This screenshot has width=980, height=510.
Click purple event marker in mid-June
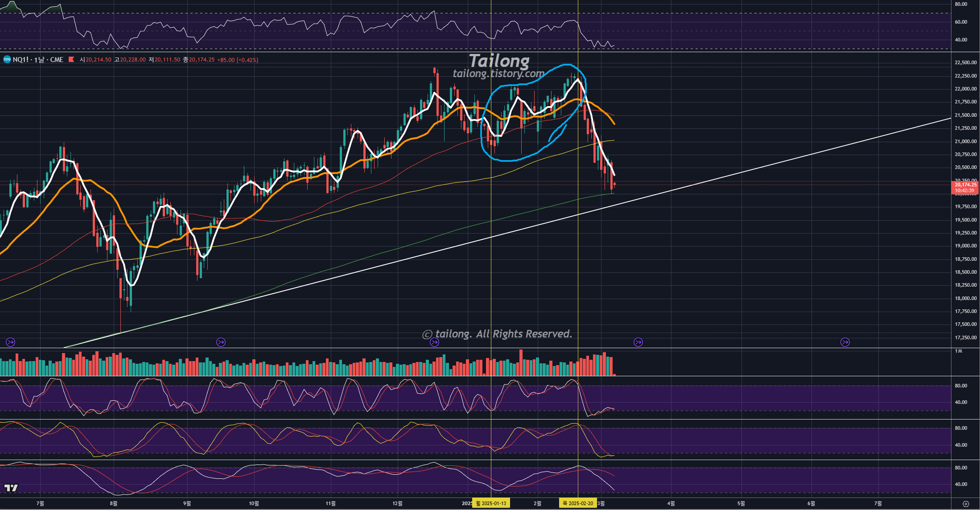coord(845,342)
